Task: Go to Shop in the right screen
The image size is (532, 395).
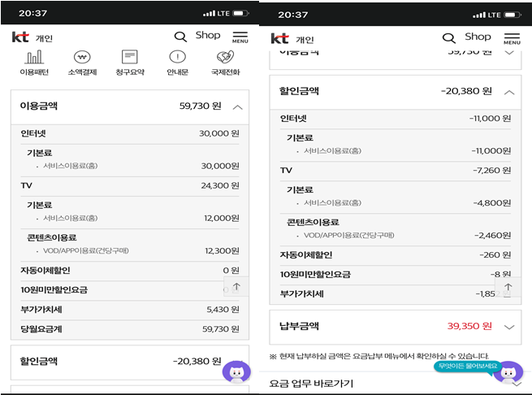Action: pyautogui.click(x=478, y=37)
